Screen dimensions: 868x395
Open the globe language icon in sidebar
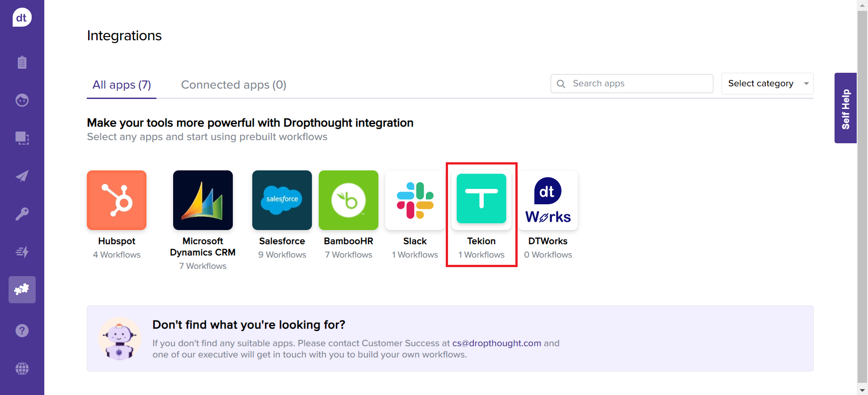22,369
